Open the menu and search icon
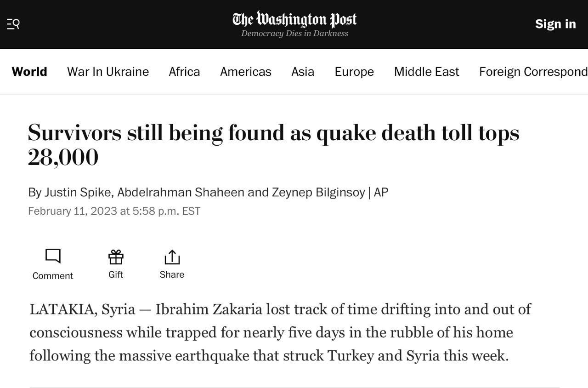 13,24
